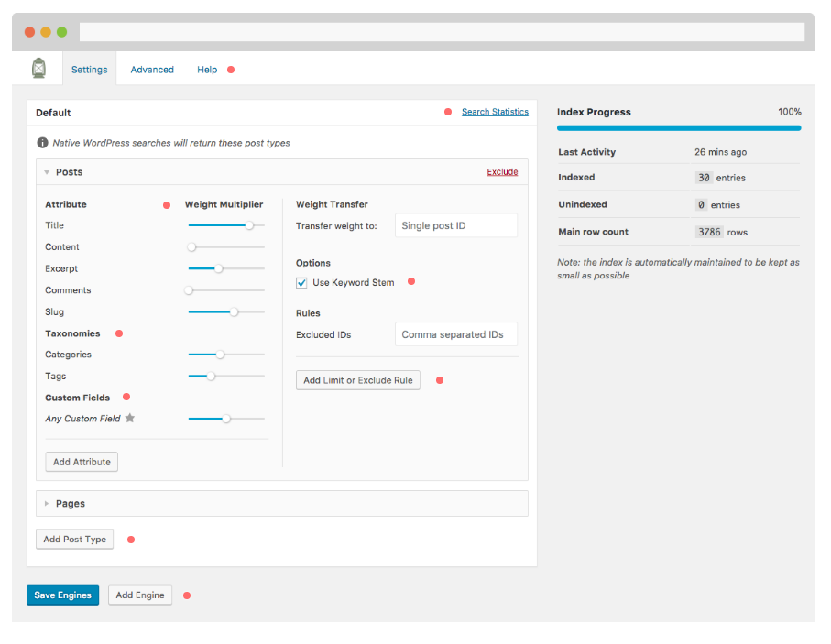
Task: Click the SearchWP lantern logo icon
Action: coord(38,69)
